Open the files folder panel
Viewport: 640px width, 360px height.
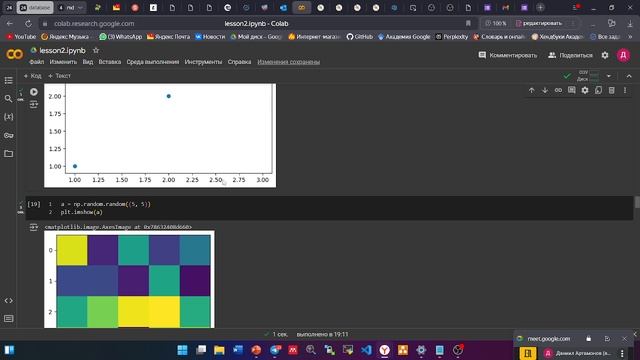[x=8, y=153]
